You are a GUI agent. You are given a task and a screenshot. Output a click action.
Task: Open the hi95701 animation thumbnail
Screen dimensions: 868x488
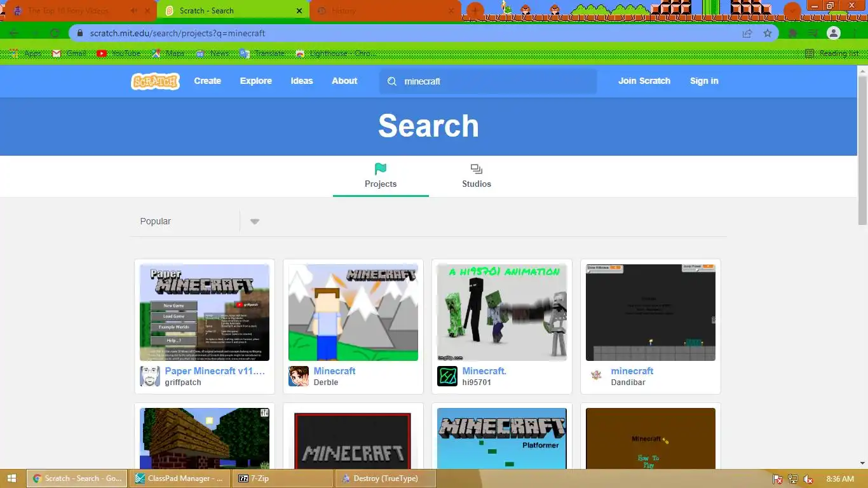pyautogui.click(x=502, y=313)
